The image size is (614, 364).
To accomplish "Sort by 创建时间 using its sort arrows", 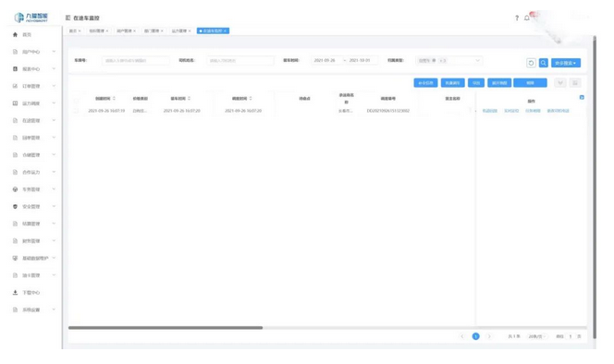I will (114, 99).
